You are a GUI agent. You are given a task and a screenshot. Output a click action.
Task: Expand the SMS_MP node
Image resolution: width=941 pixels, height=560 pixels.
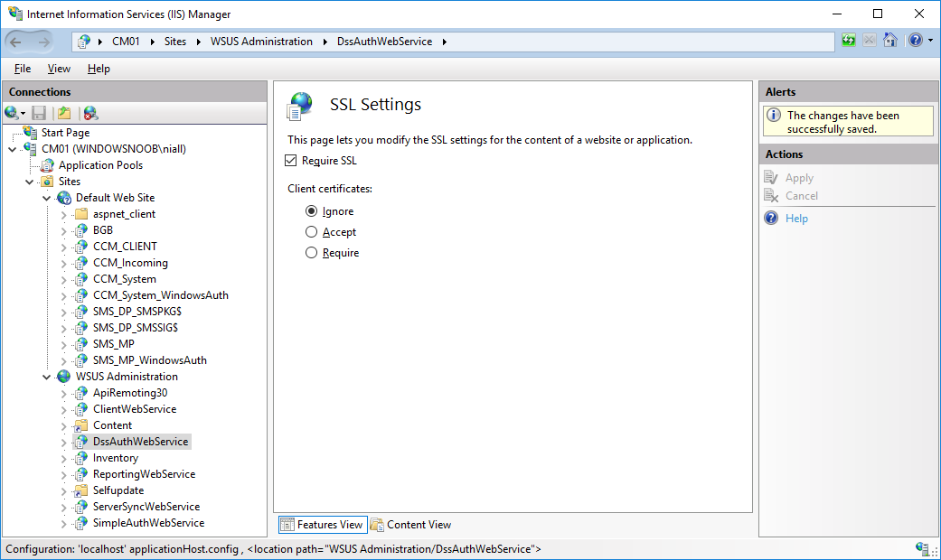tap(64, 344)
